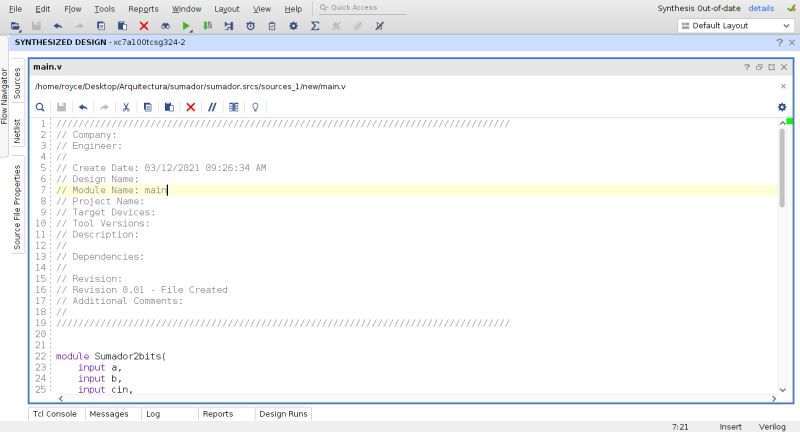Program device green arrows icon
Screen dimensions: 800x432
[x=208, y=26]
